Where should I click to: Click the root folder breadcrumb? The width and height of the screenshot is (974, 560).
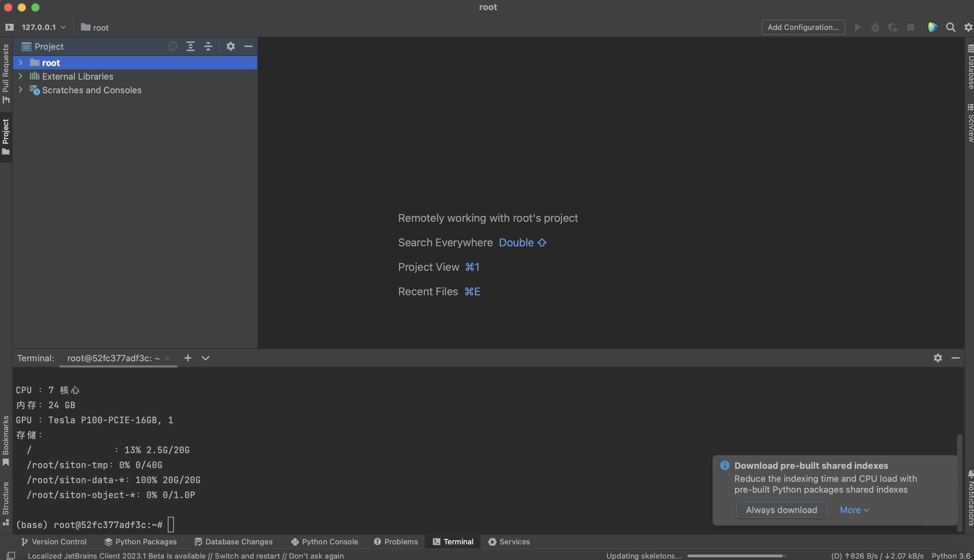click(x=95, y=27)
